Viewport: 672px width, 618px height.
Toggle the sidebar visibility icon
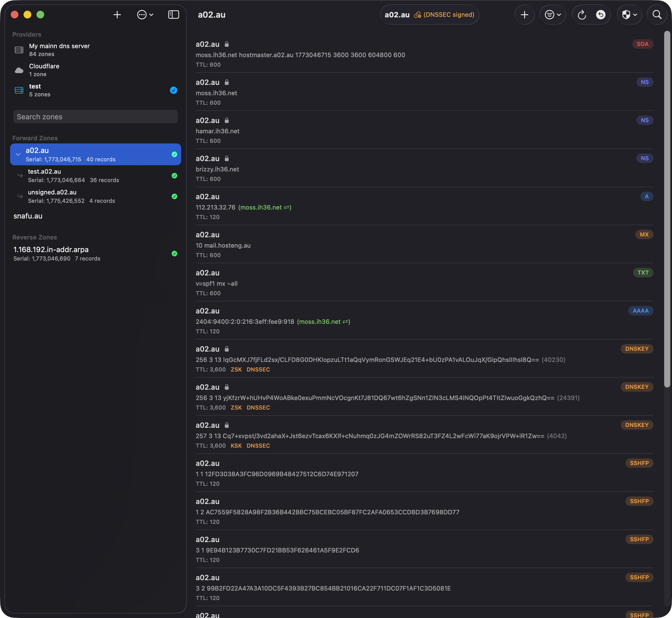click(x=173, y=15)
